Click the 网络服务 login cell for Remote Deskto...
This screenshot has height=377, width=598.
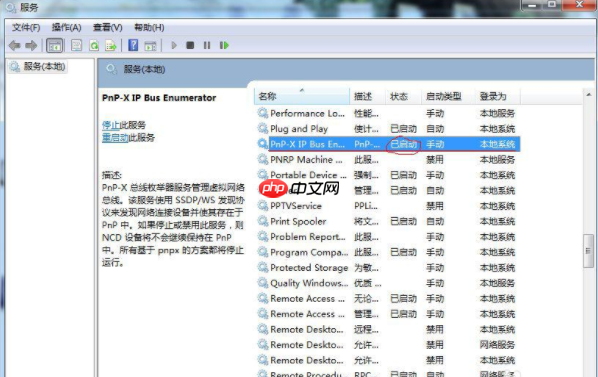click(x=497, y=345)
